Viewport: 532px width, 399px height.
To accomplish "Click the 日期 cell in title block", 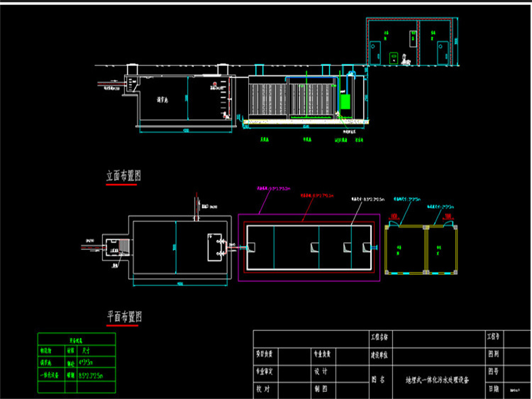I will point(493,389).
